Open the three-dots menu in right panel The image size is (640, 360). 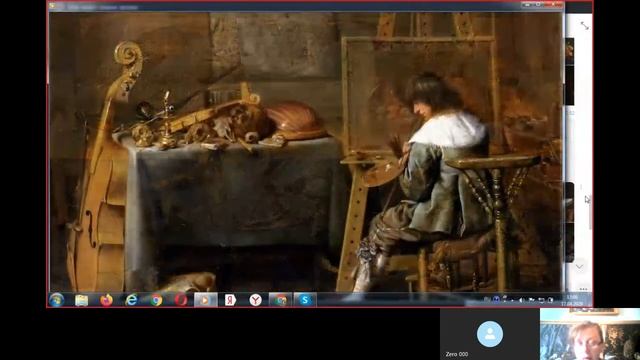[x=583, y=289]
